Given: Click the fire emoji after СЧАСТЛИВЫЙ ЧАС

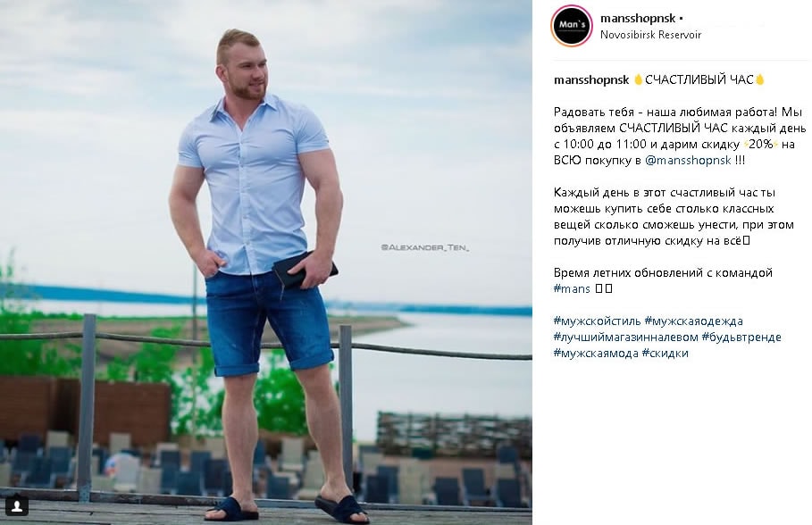Looking at the screenshot, I should pos(759,79).
